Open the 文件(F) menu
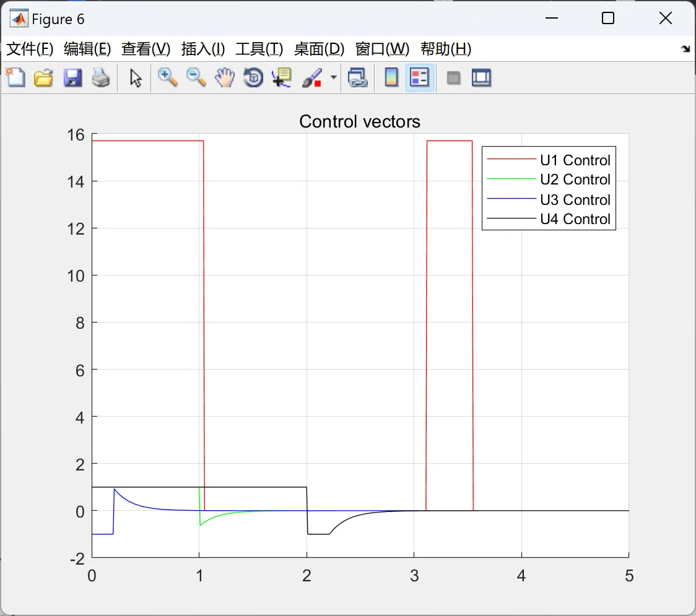Screen dimensions: 696x616 click(30, 49)
